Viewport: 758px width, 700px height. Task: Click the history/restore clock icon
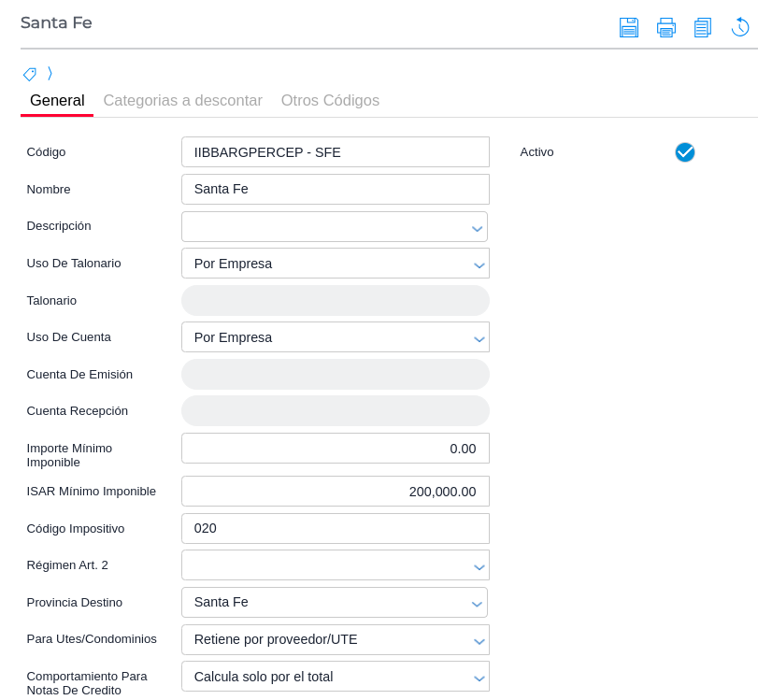(x=739, y=27)
